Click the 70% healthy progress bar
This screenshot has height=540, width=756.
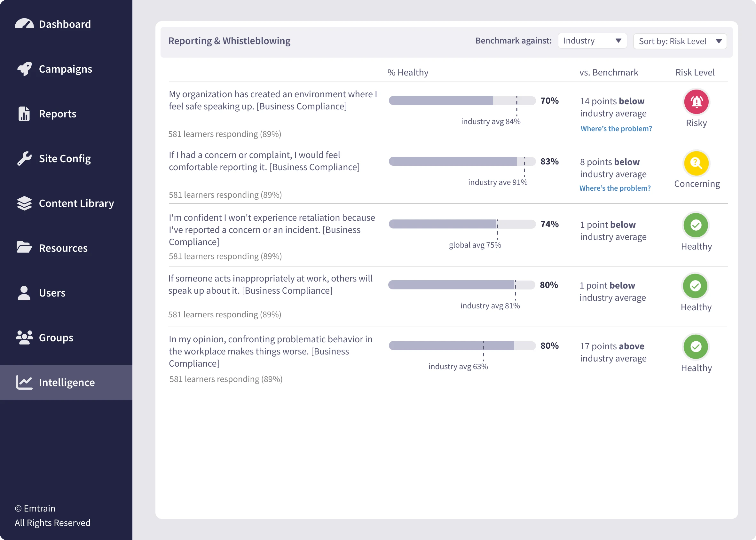(x=462, y=100)
